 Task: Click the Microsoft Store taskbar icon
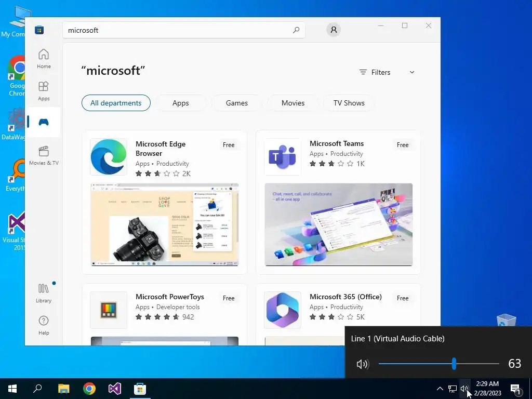point(140,389)
